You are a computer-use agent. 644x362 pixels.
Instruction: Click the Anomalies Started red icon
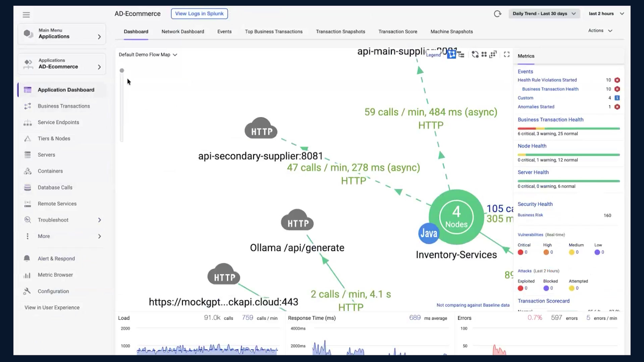[x=617, y=107]
